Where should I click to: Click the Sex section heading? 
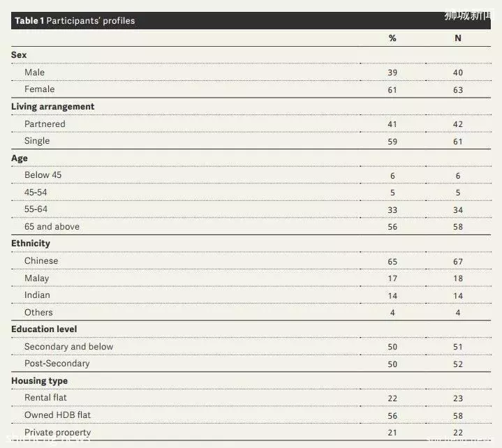19,54
